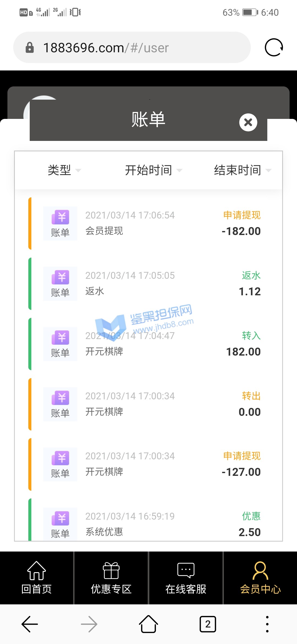Open the 182.00 转入 transaction record
Screen dimensions: 297x644
click(154, 344)
